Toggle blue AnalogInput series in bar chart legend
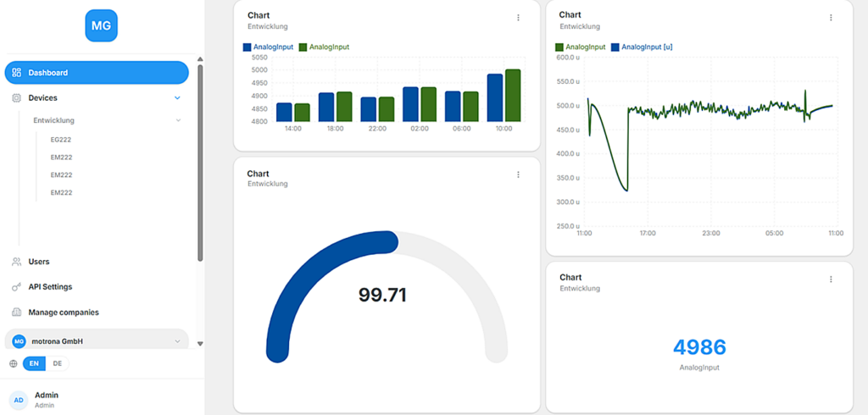The height and width of the screenshot is (415, 868). point(268,47)
